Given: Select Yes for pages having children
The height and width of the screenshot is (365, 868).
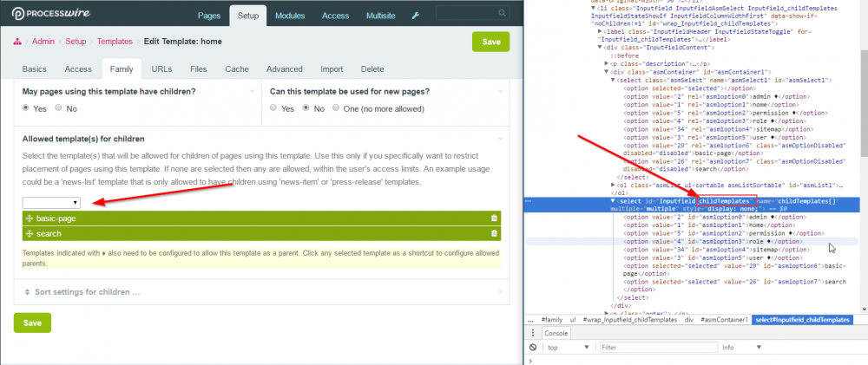Looking at the screenshot, I should coord(25,108).
